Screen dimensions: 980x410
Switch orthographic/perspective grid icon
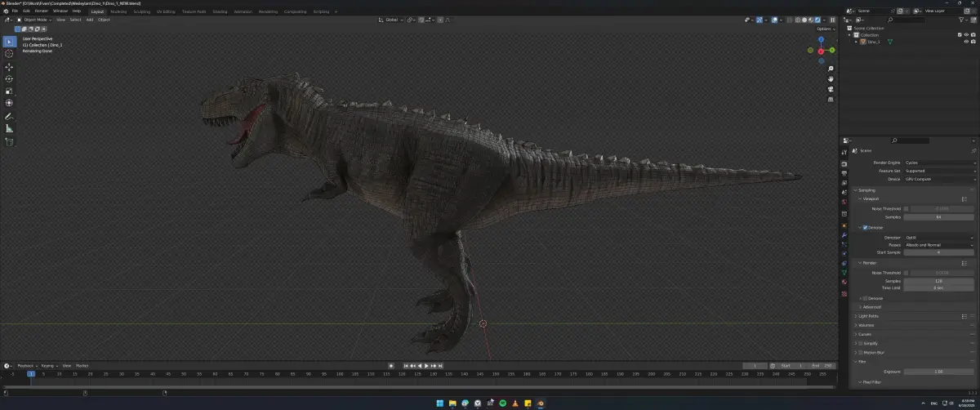(x=831, y=99)
